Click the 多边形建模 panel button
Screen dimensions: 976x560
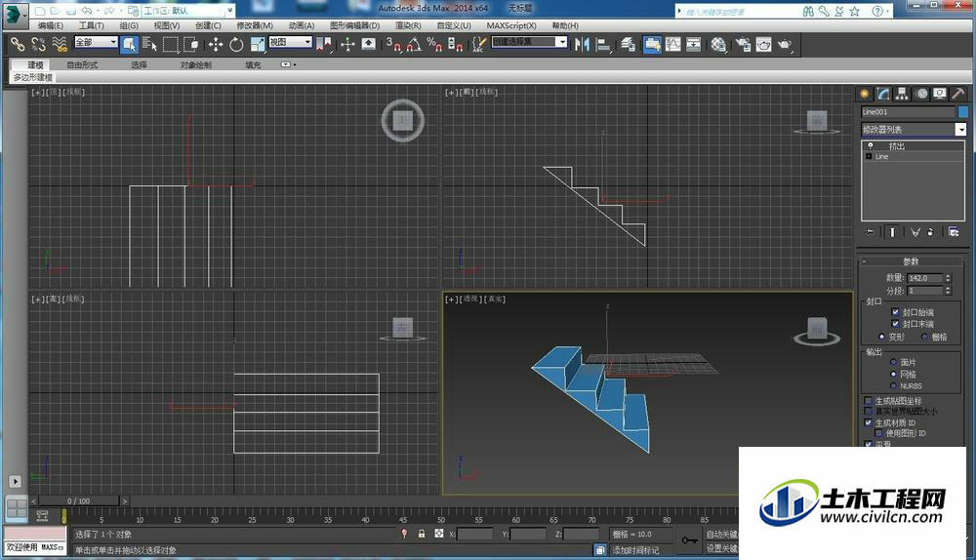(x=33, y=77)
